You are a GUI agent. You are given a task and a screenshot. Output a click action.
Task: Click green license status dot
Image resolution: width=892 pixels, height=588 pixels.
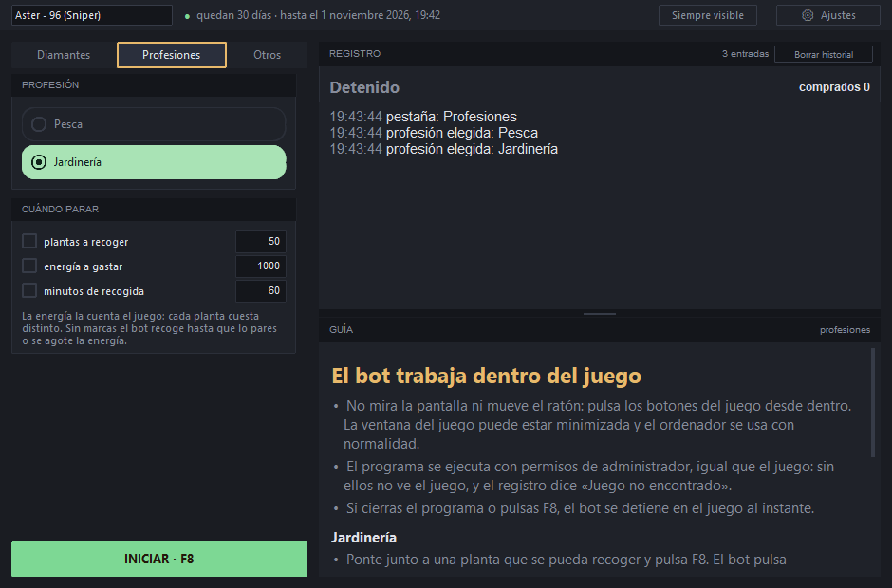[187, 16]
